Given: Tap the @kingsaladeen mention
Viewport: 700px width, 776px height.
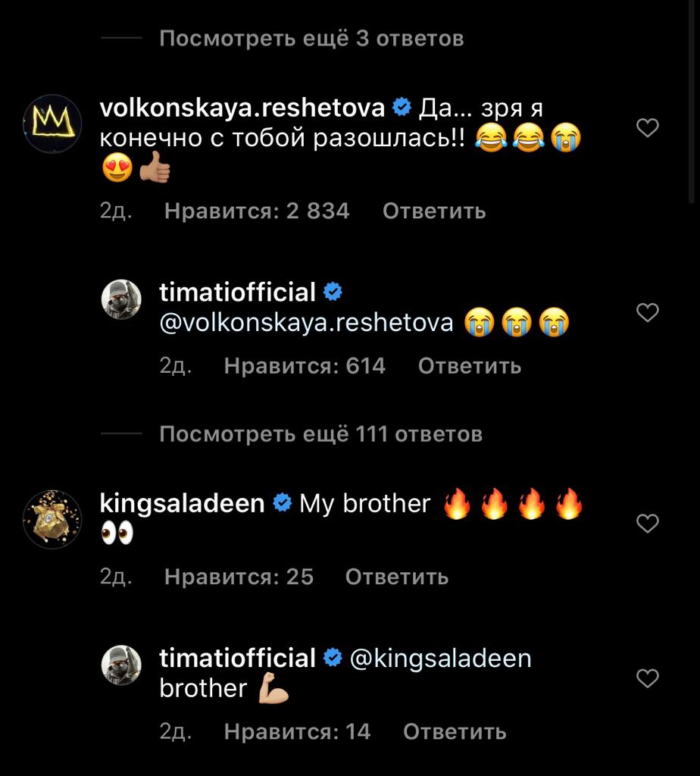Looking at the screenshot, I should click(x=439, y=659).
